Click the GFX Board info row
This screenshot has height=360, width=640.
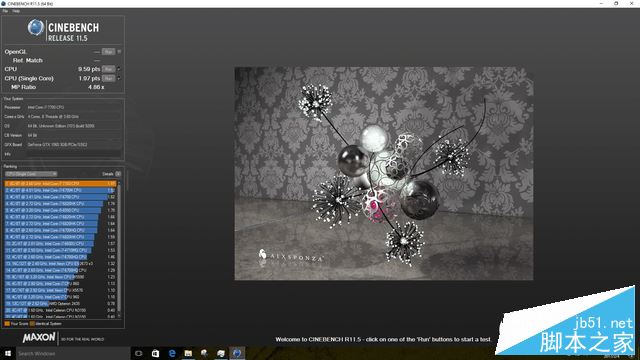click(x=63, y=144)
